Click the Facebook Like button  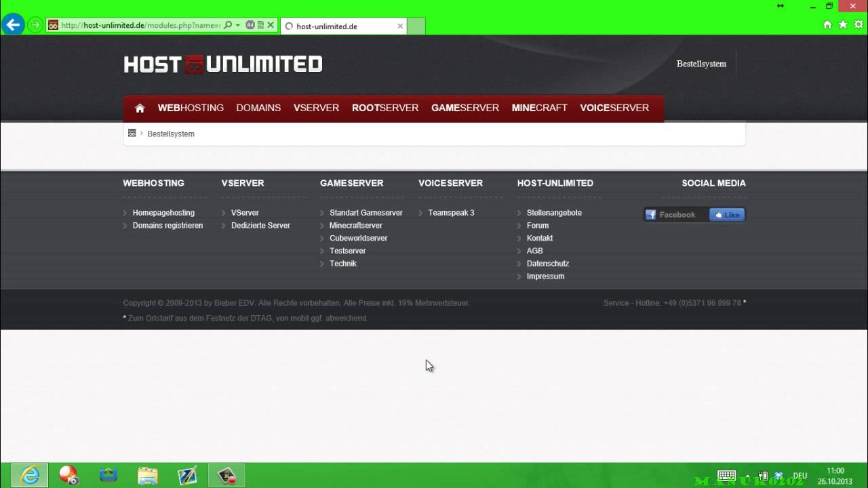727,215
